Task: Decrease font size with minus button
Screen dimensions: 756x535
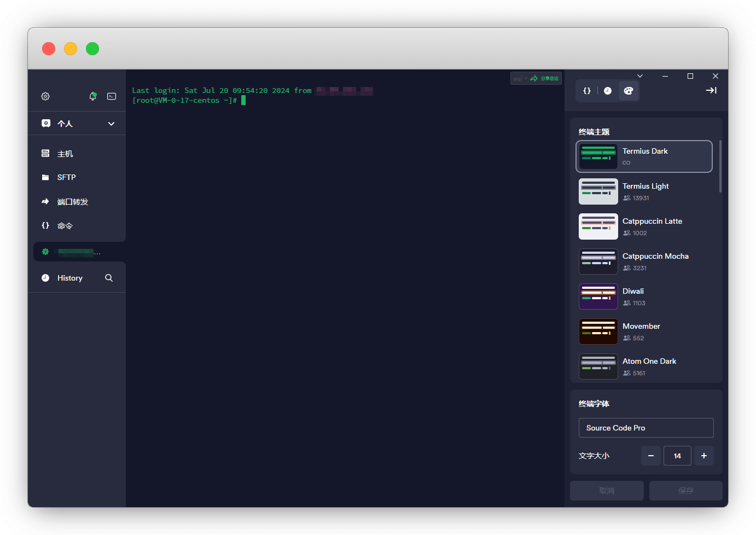Action: [x=651, y=456]
